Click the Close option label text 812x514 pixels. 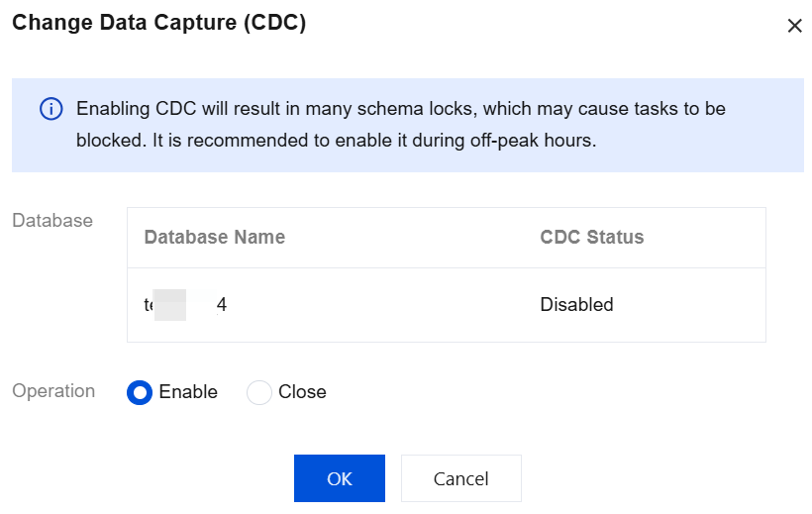point(302,392)
